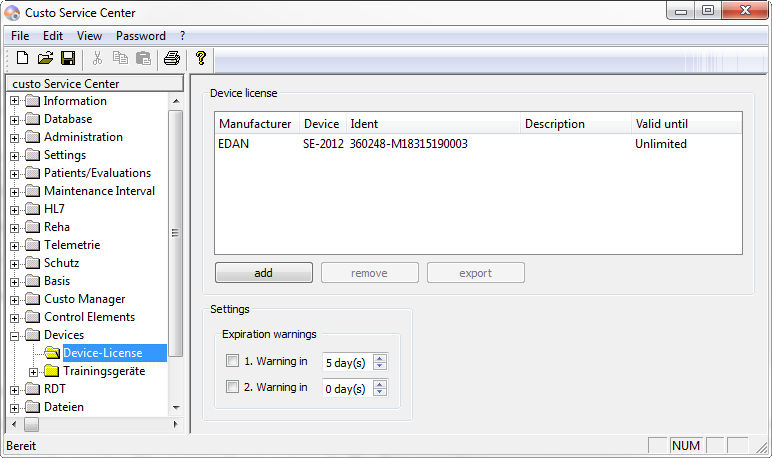
Task: Click the Save floppy disk icon
Action: point(68,58)
